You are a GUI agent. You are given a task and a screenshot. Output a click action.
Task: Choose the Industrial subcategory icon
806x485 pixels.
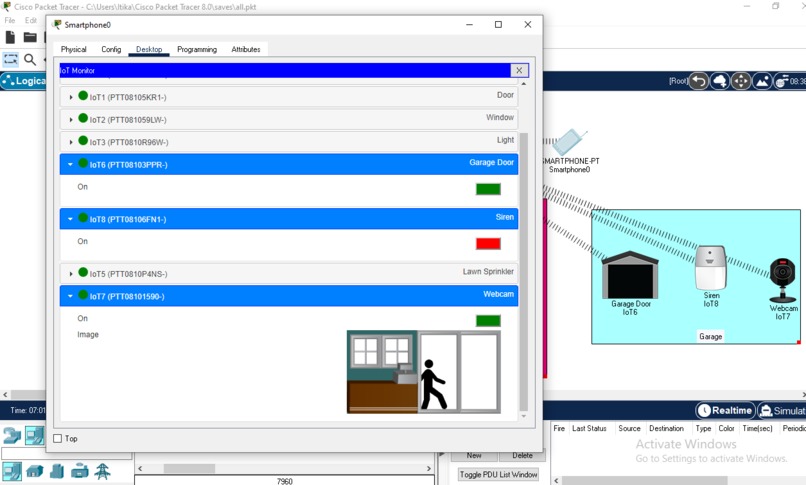pyautogui.click(x=80, y=471)
